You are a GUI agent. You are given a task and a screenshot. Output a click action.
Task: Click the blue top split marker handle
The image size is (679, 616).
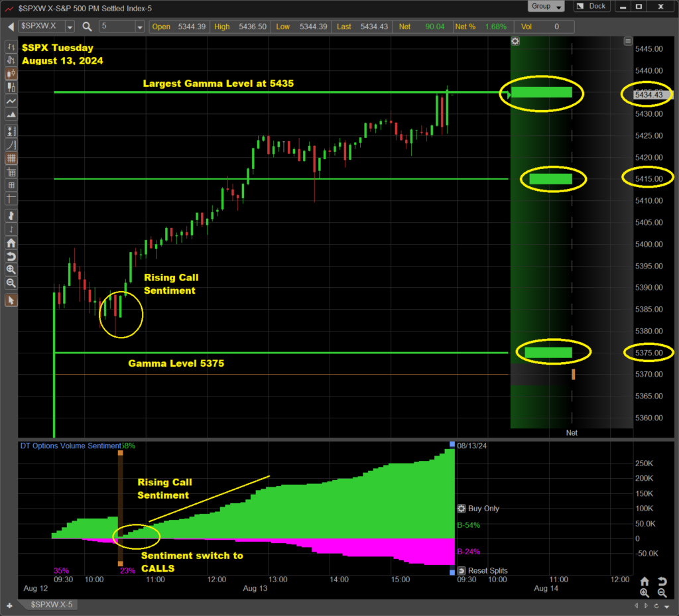click(452, 444)
